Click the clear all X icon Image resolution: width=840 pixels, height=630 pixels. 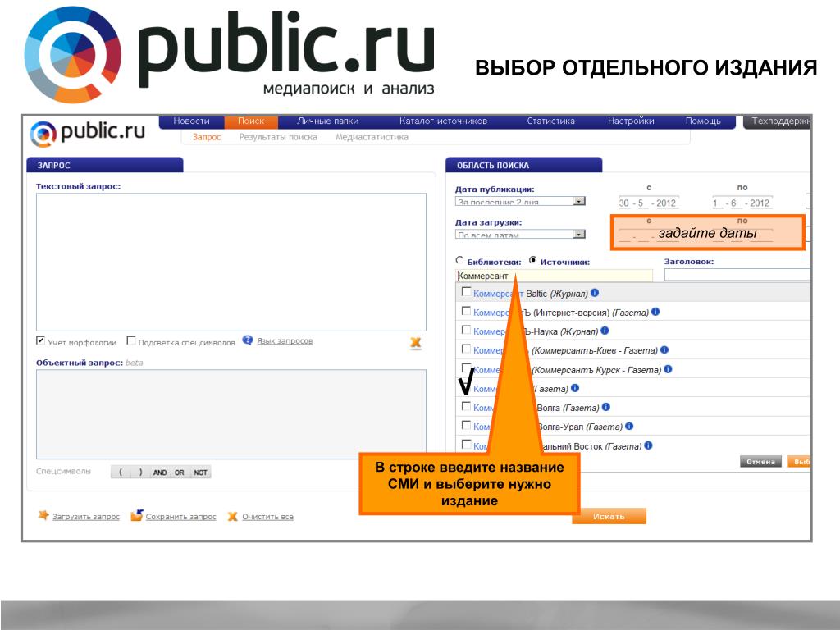232,517
